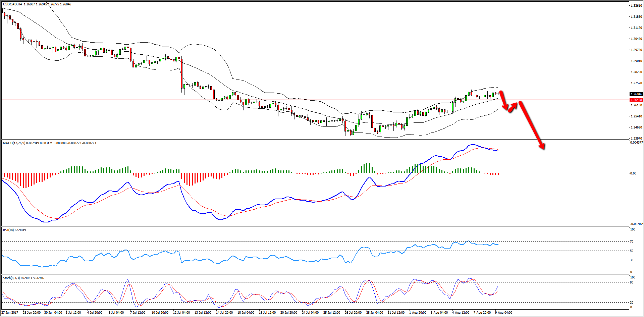
Task: Click price axis value 1.27570
Action: coord(637,83)
